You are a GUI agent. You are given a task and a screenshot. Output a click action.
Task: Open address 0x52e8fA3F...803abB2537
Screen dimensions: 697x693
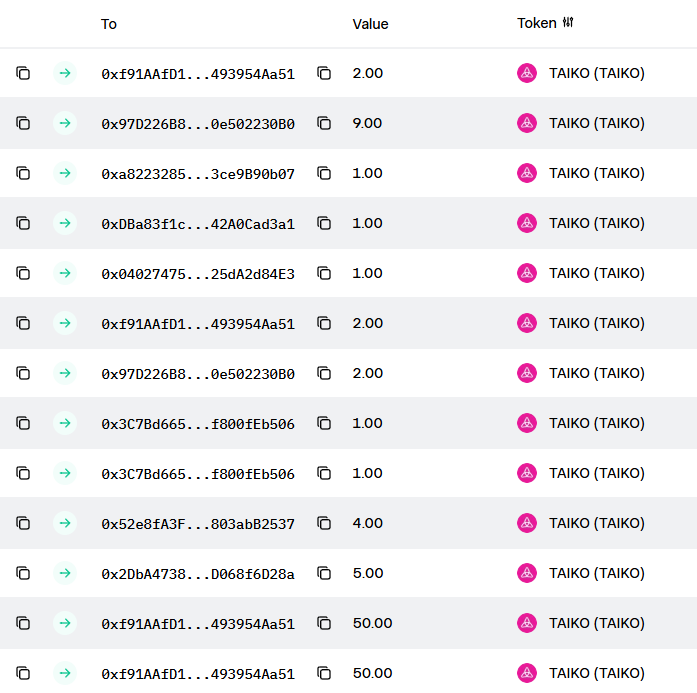[198, 524]
